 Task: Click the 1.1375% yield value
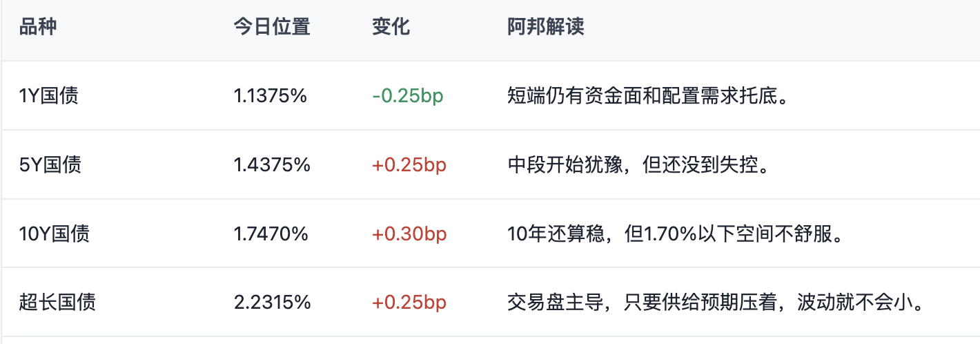click(x=270, y=95)
